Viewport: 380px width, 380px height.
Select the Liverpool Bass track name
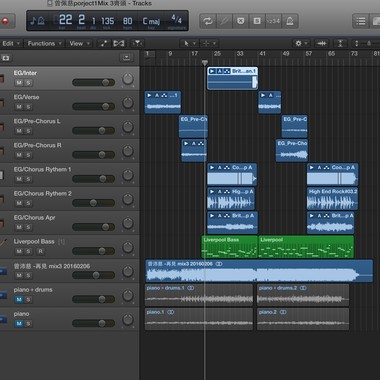click(x=34, y=242)
